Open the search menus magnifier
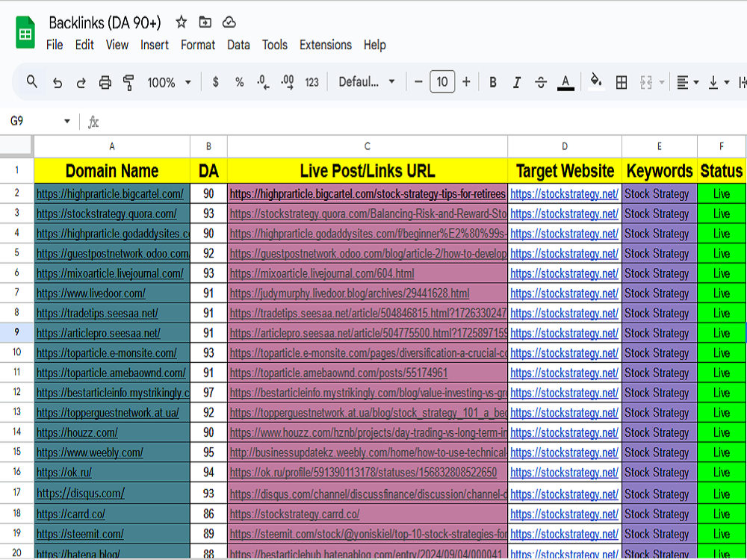 [x=32, y=82]
